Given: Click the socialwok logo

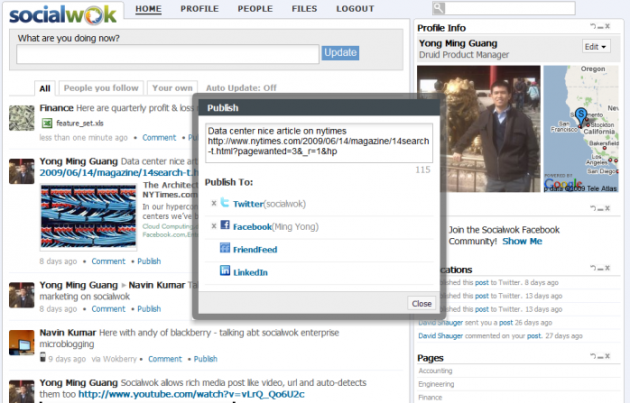Looking at the screenshot, I should [63, 14].
